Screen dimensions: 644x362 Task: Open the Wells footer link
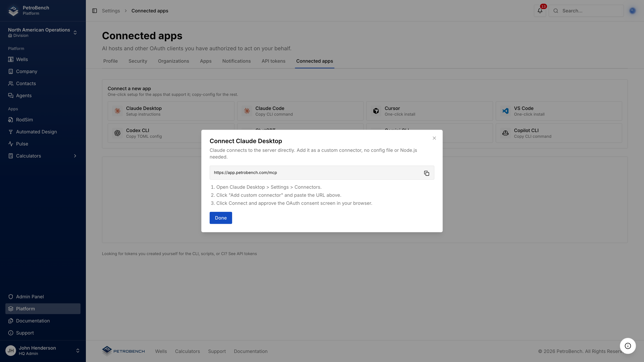(x=161, y=351)
